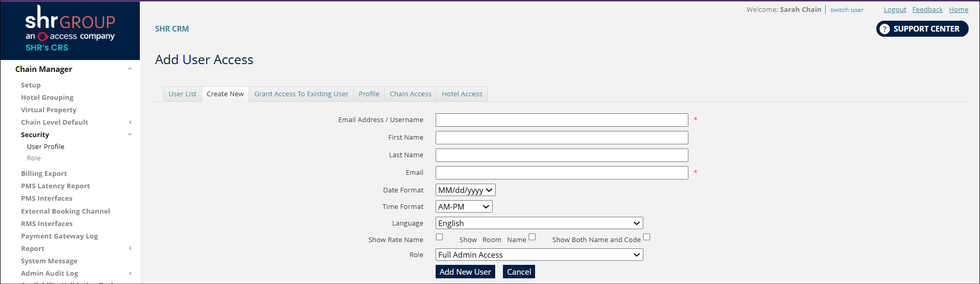Select the Security menu item
This screenshot has width=980, height=284.
35,134
